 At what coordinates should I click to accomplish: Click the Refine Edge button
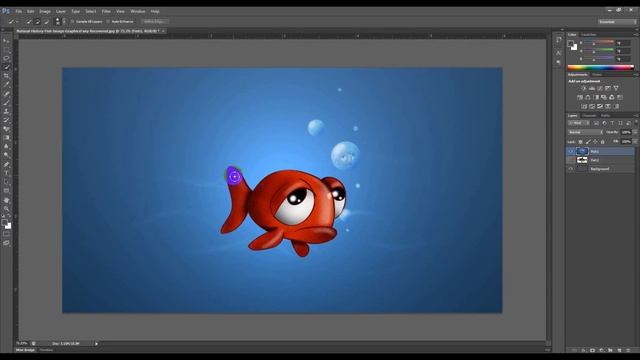(155, 22)
